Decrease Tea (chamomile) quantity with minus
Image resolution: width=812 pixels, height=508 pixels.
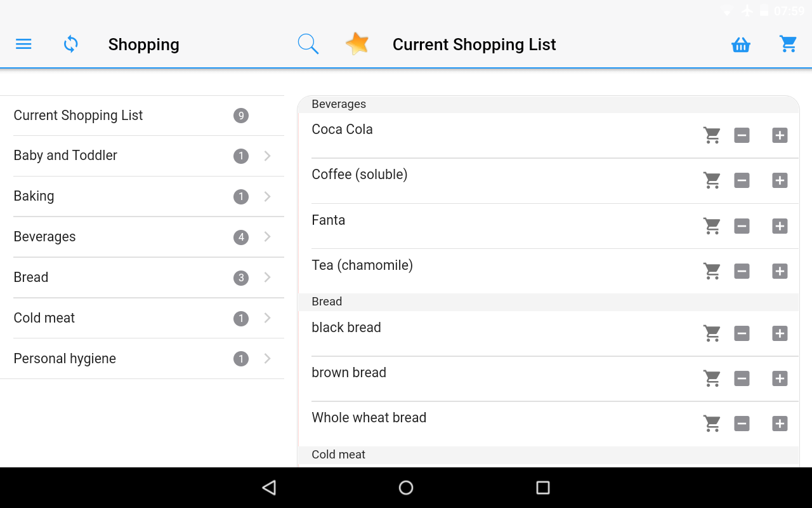(x=742, y=271)
